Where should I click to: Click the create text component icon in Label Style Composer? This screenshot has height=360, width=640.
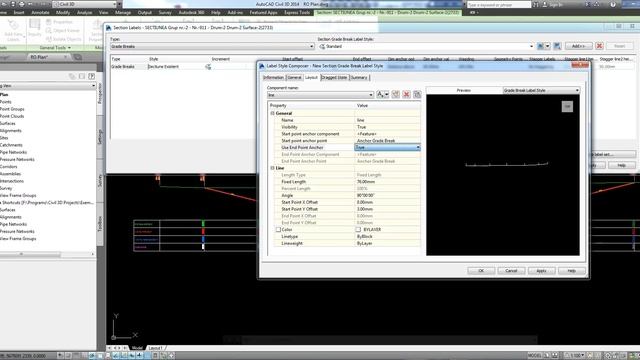tap(380, 94)
